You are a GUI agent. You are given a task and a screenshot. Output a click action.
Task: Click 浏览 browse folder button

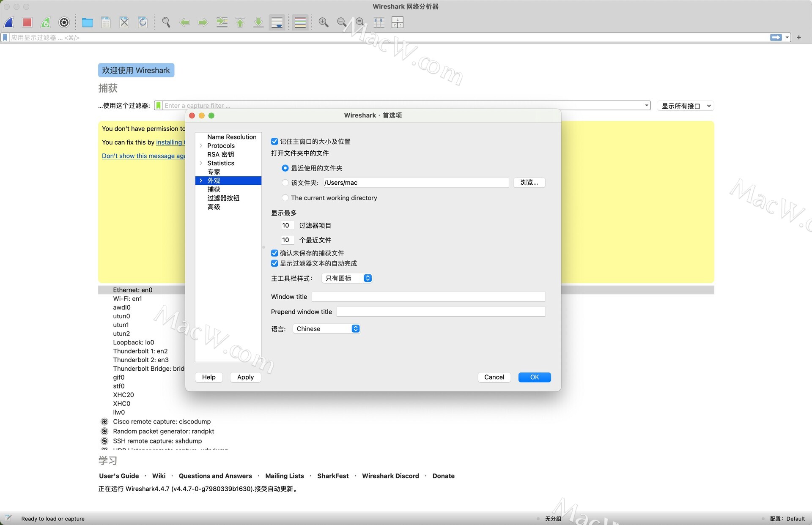click(x=529, y=183)
